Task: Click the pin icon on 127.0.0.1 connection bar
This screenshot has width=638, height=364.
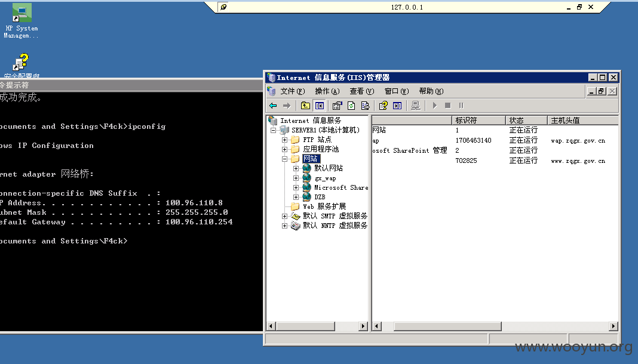Action: click(x=223, y=7)
